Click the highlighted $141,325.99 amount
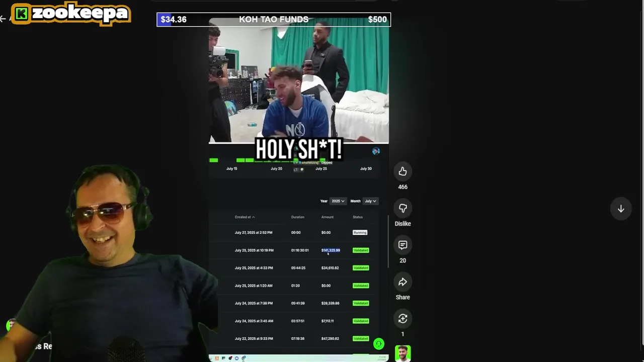 point(331,250)
